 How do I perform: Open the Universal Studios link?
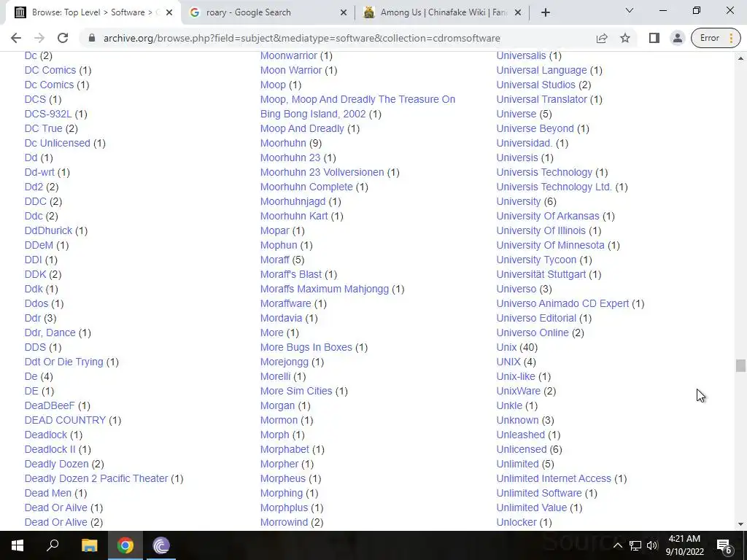click(x=536, y=85)
